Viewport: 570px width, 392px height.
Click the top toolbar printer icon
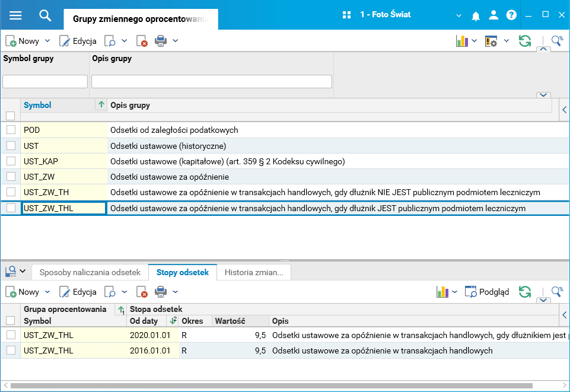click(x=161, y=41)
